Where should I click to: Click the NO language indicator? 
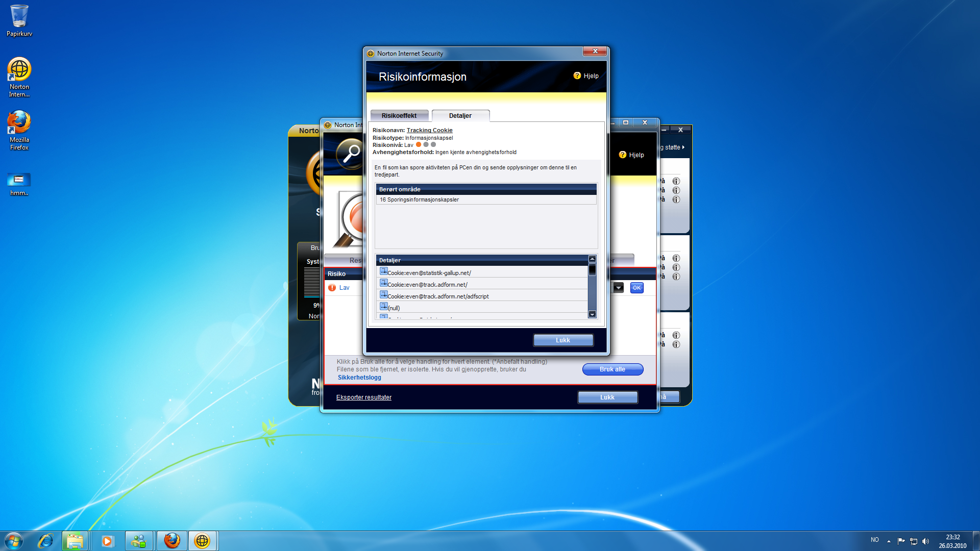(875, 540)
